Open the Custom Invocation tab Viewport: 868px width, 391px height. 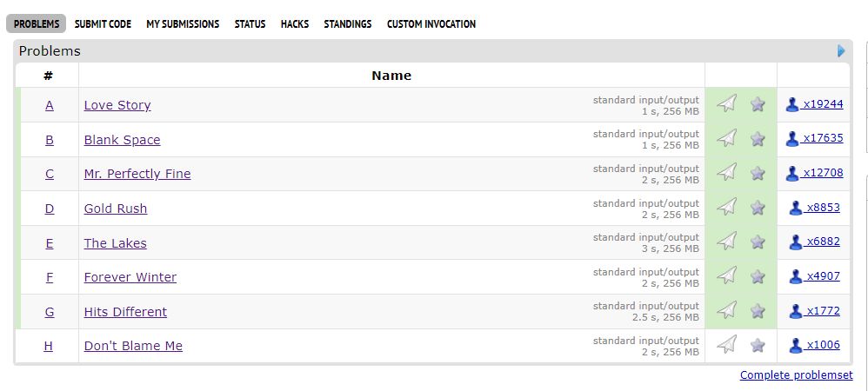click(431, 23)
